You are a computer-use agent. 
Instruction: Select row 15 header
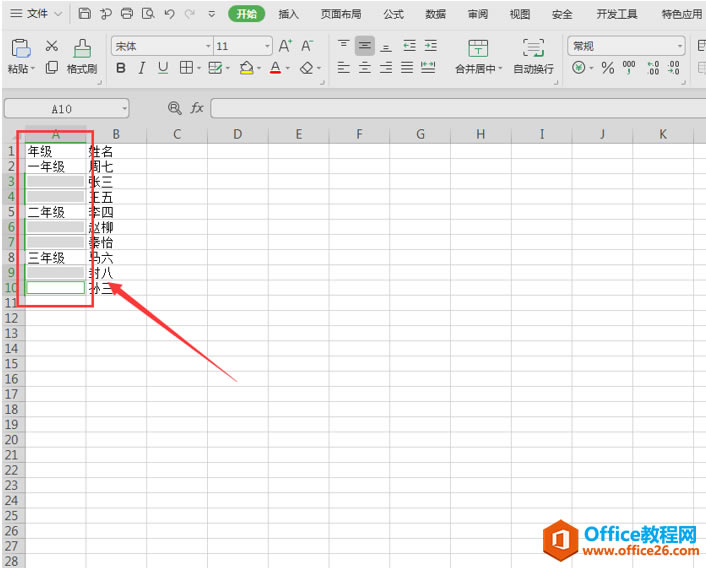click(x=12, y=364)
